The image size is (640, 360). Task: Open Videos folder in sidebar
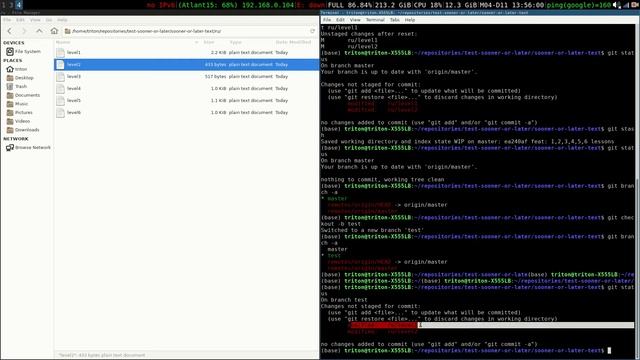coord(18,121)
